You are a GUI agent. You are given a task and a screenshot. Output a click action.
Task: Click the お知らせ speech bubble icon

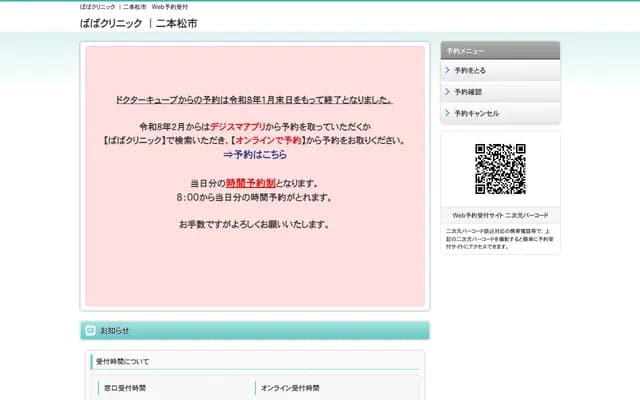click(91, 330)
